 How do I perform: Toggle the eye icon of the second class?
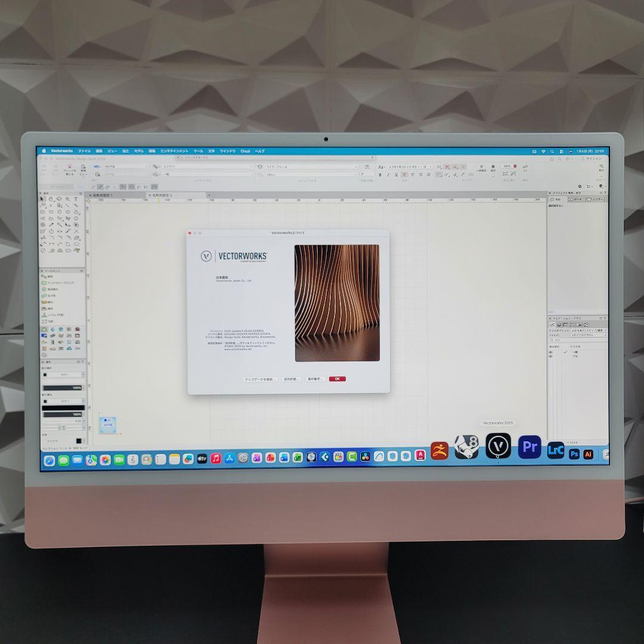pos(550,356)
